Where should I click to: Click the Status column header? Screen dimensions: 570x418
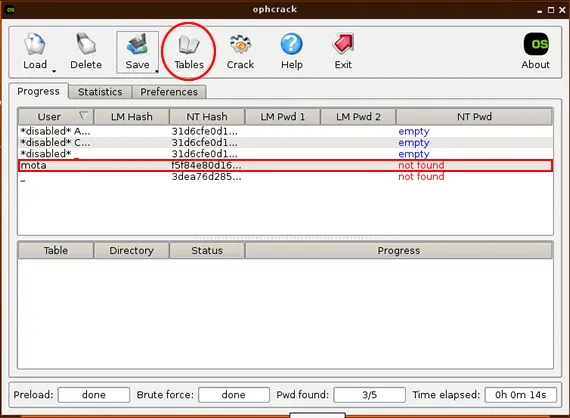click(207, 250)
